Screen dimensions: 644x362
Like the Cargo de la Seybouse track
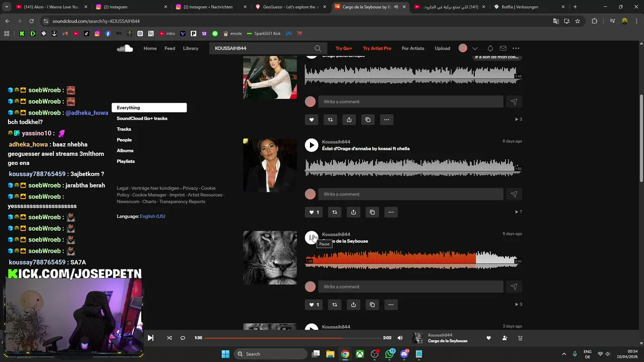coord(314,305)
